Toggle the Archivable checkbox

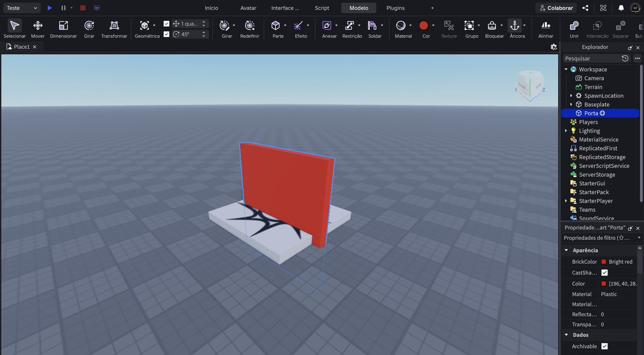tap(604, 346)
